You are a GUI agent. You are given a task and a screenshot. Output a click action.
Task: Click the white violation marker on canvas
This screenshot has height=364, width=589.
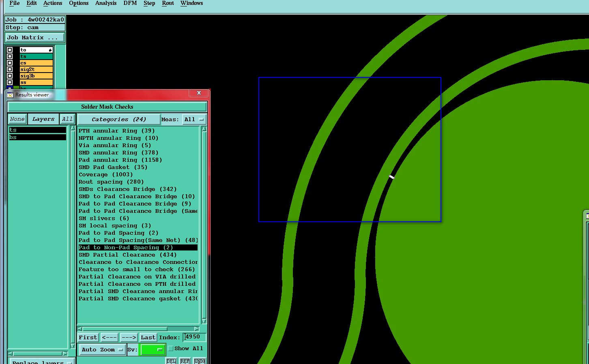click(x=391, y=177)
